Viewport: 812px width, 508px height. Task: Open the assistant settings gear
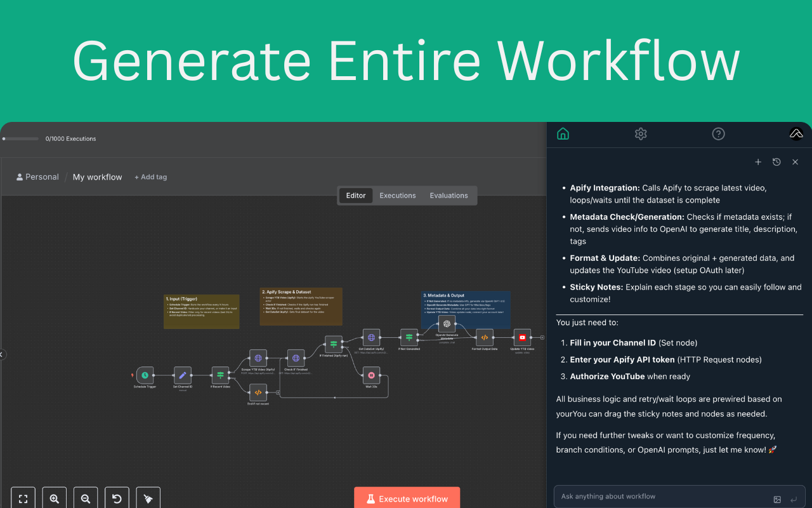tap(641, 133)
